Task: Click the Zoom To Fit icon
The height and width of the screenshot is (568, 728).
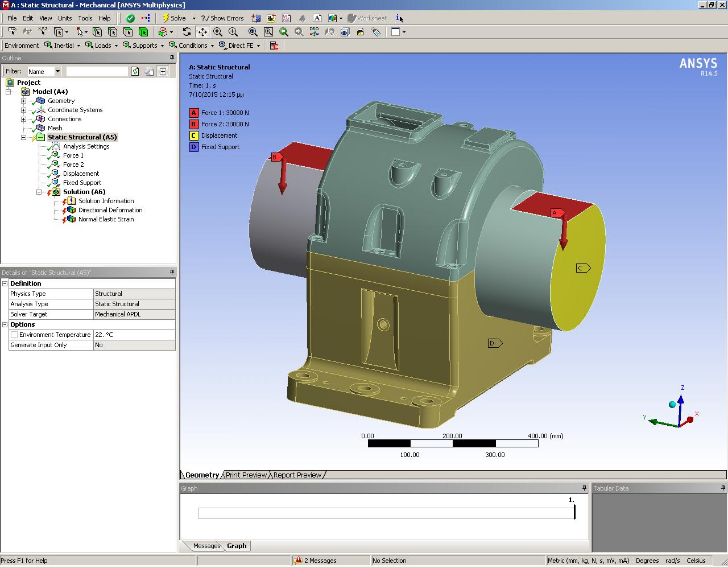Action: 253,32
